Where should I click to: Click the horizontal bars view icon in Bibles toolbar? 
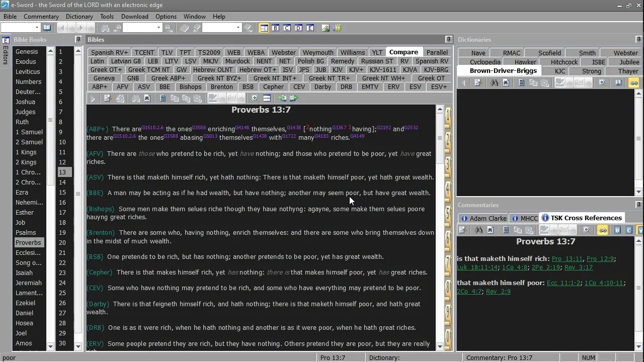267,99
